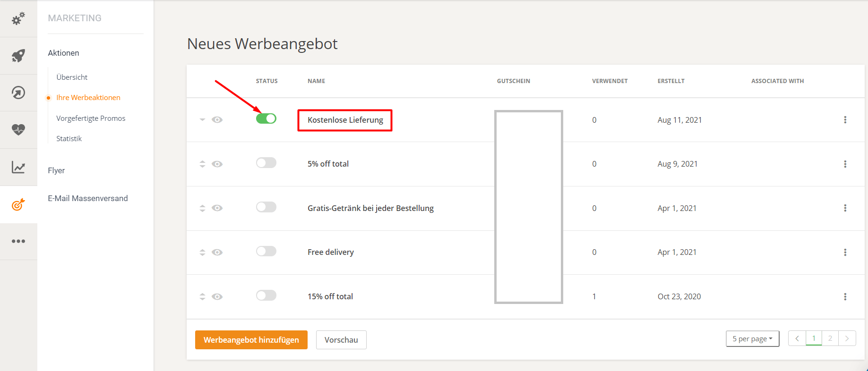The width and height of the screenshot is (868, 371).
Task: Disable the Kostenlose Lieferung promotion toggle
Action: coord(266,118)
